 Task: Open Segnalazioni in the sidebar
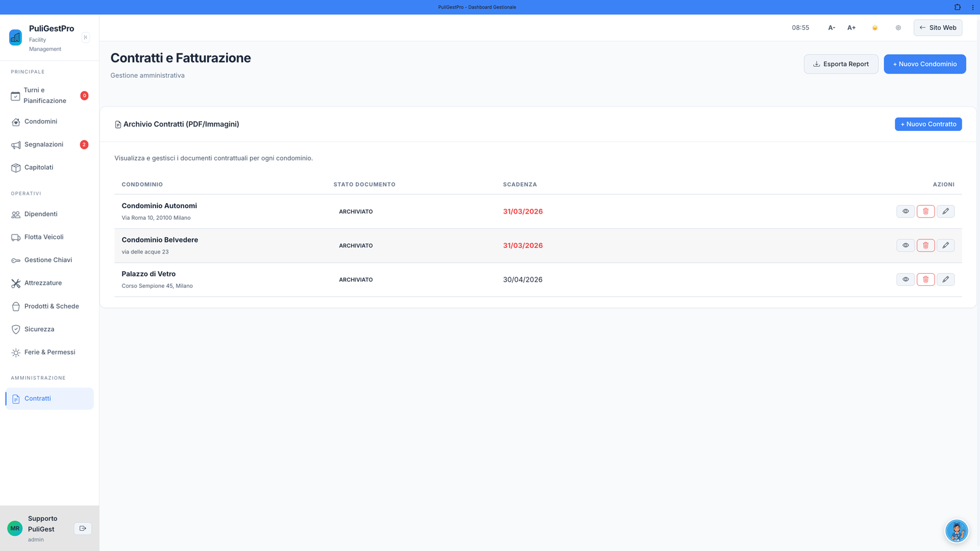click(43, 144)
